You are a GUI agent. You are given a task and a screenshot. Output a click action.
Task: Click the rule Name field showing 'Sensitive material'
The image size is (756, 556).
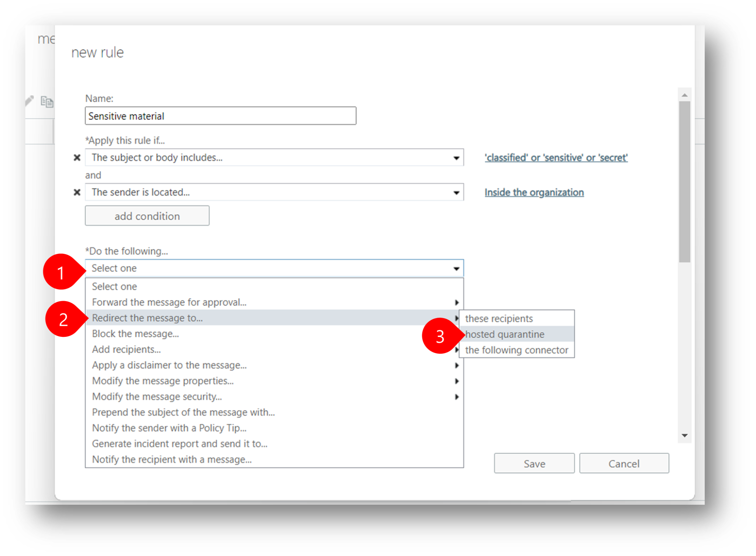tap(220, 116)
